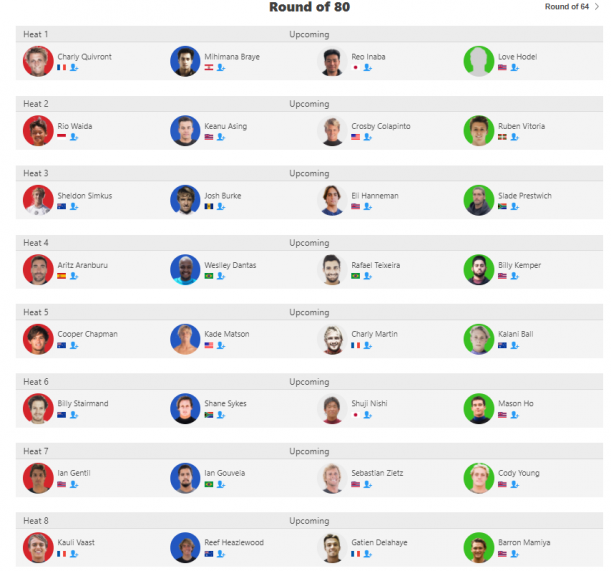Follow Barron Mamiya with add-person icon

(x=515, y=554)
